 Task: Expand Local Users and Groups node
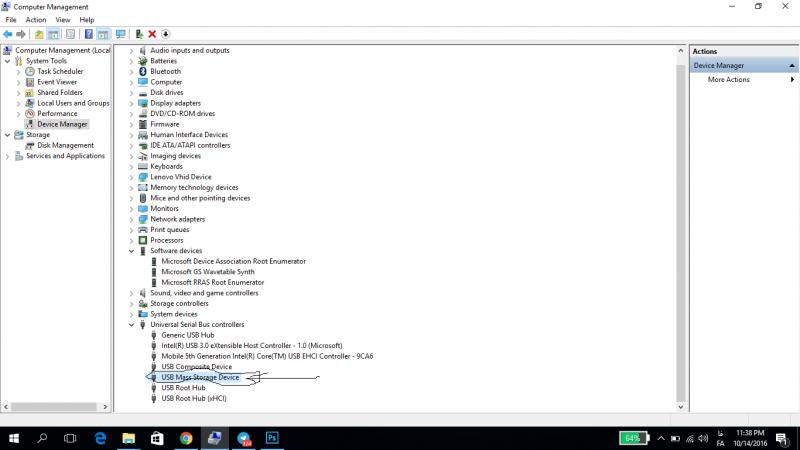pos(18,104)
